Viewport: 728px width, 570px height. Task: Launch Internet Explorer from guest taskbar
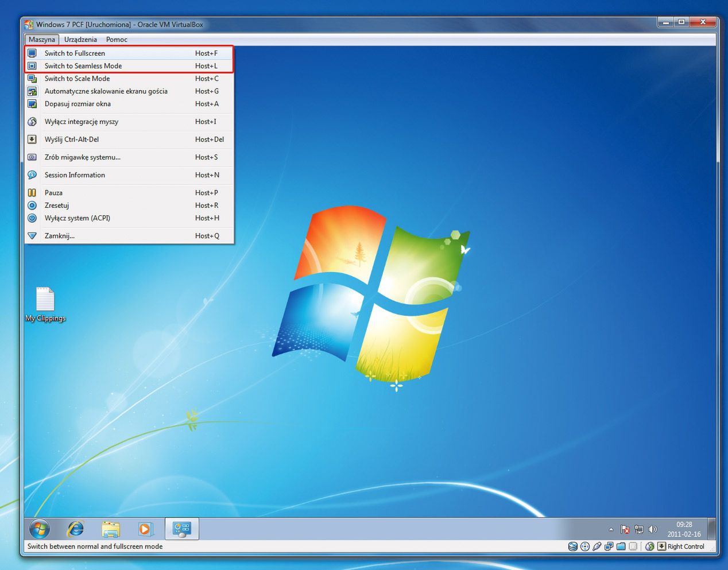[76, 529]
